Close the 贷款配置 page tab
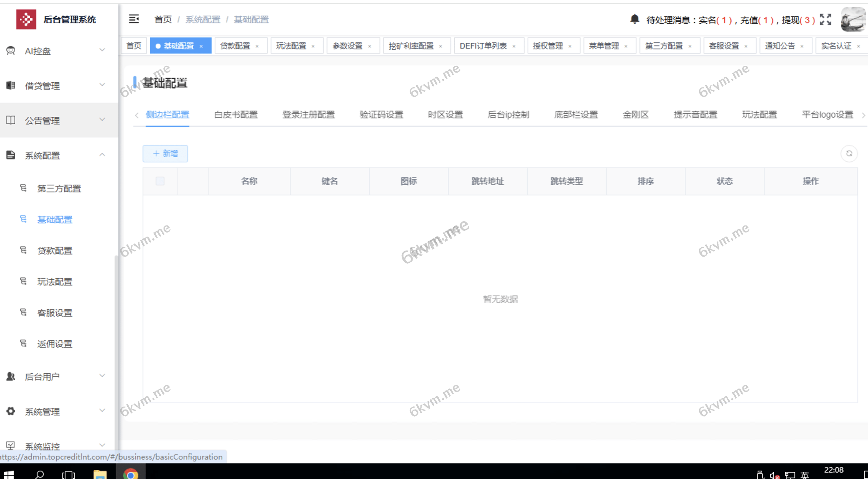The width and height of the screenshot is (868, 479). click(257, 46)
